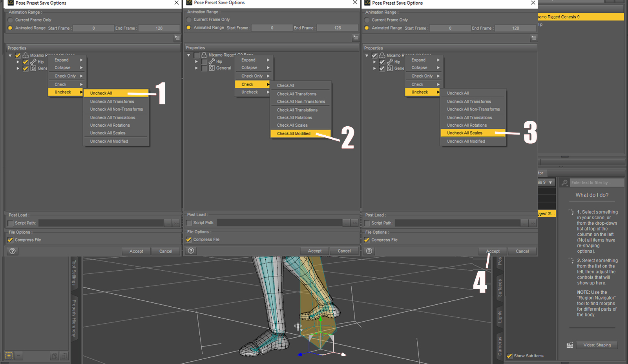
Task: Choose Uncheck All Scales in rightmost dialog menu
Action: click(x=465, y=133)
